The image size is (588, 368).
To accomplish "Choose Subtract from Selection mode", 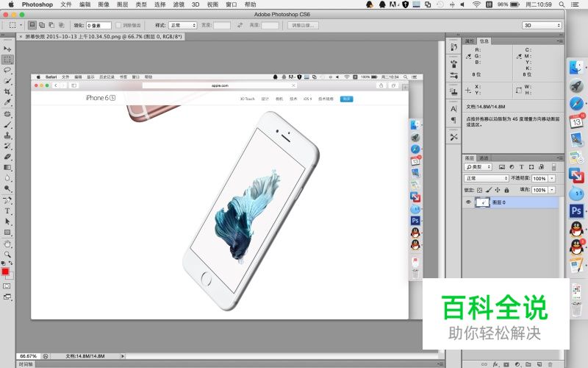I will (x=51, y=25).
